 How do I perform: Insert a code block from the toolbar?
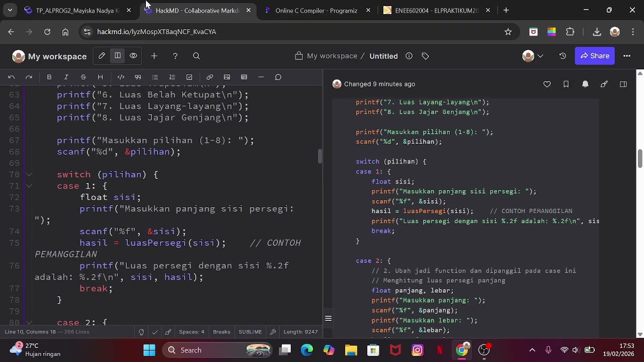point(121,77)
